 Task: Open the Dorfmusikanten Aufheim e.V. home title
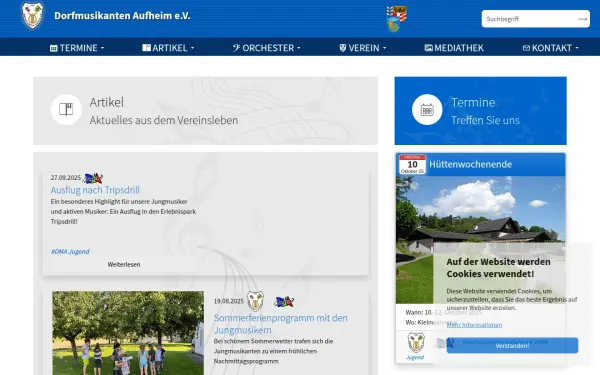[x=122, y=16]
